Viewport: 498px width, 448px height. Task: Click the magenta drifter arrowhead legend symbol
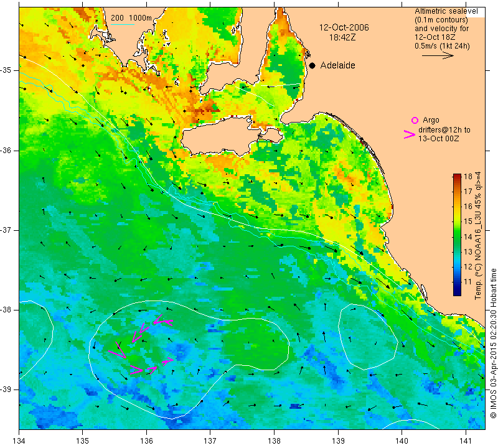pos(410,134)
